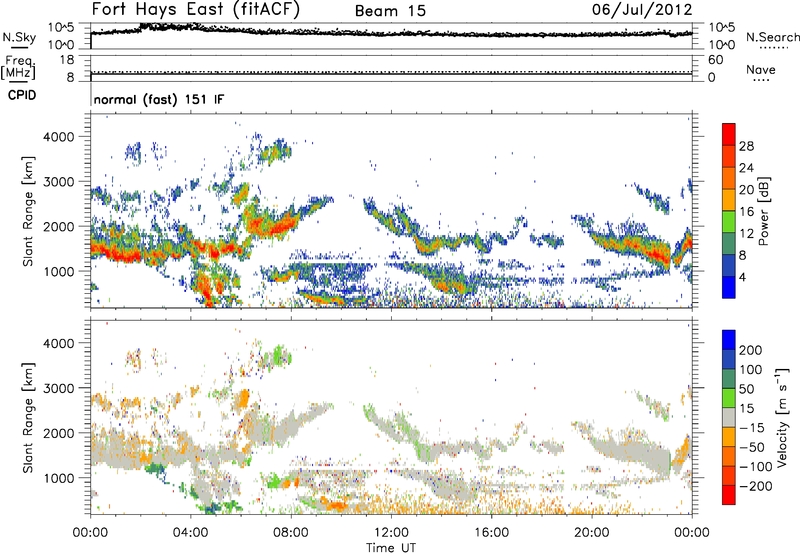
Task: Click the 'Power [dB]' colorbar label
Action: pyautogui.click(x=763, y=211)
